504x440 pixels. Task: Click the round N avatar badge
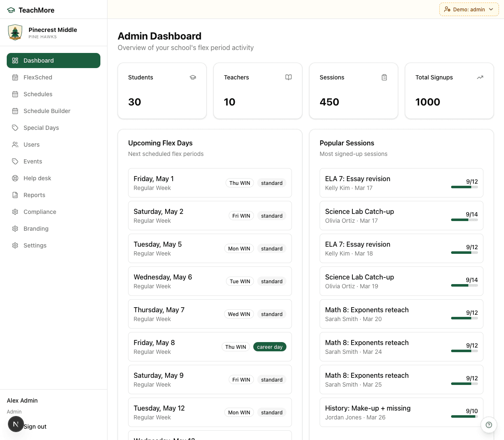tap(16, 424)
